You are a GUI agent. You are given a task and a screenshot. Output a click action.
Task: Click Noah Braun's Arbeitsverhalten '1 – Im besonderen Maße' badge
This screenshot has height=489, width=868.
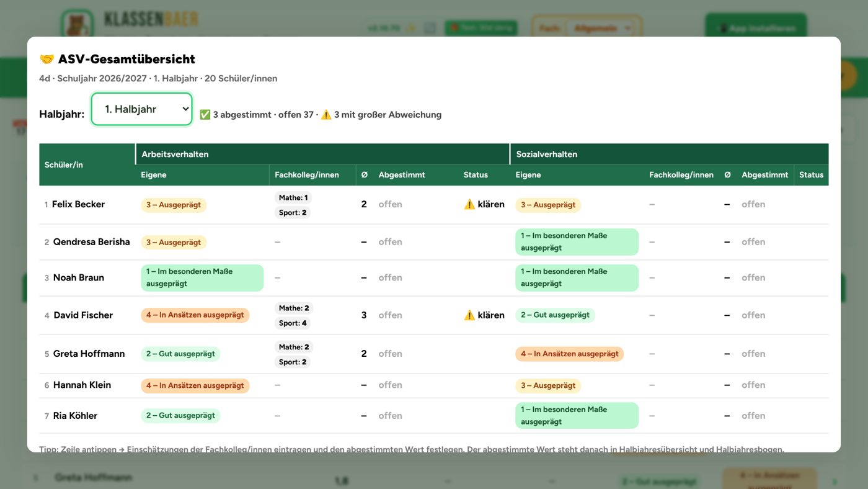point(202,277)
